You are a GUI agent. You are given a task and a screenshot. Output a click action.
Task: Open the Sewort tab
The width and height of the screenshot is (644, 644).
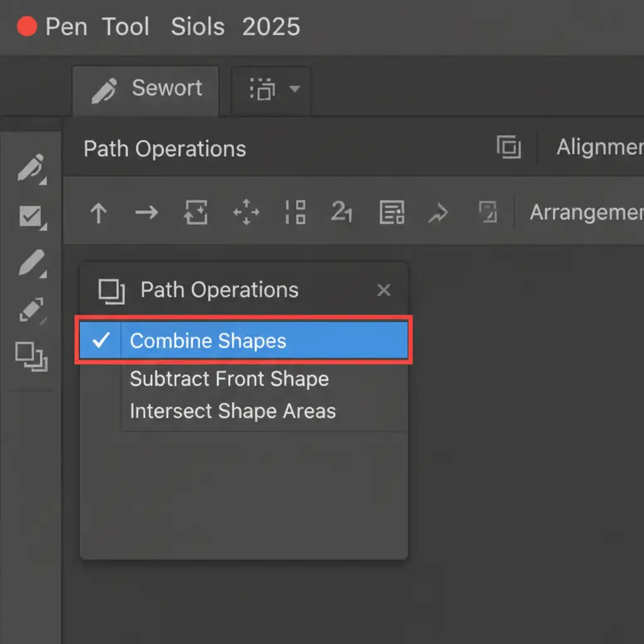point(147,89)
